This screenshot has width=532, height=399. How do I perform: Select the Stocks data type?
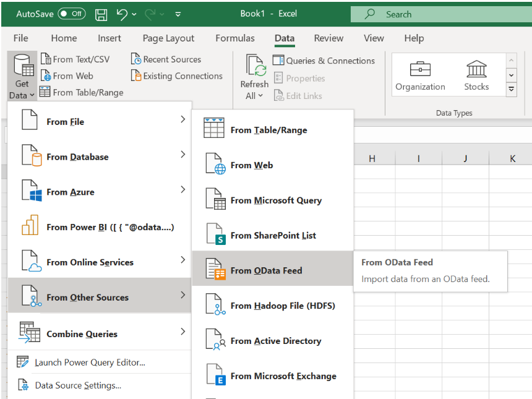pos(476,75)
